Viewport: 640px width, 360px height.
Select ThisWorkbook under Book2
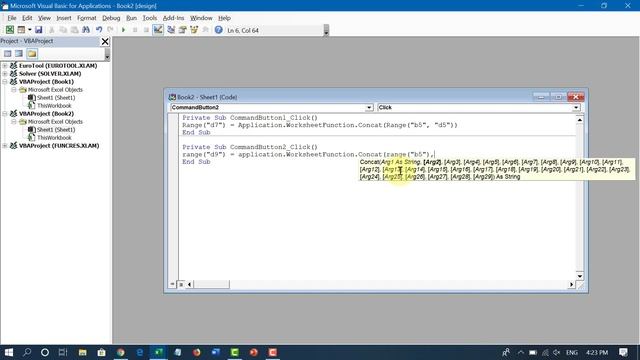[54, 138]
